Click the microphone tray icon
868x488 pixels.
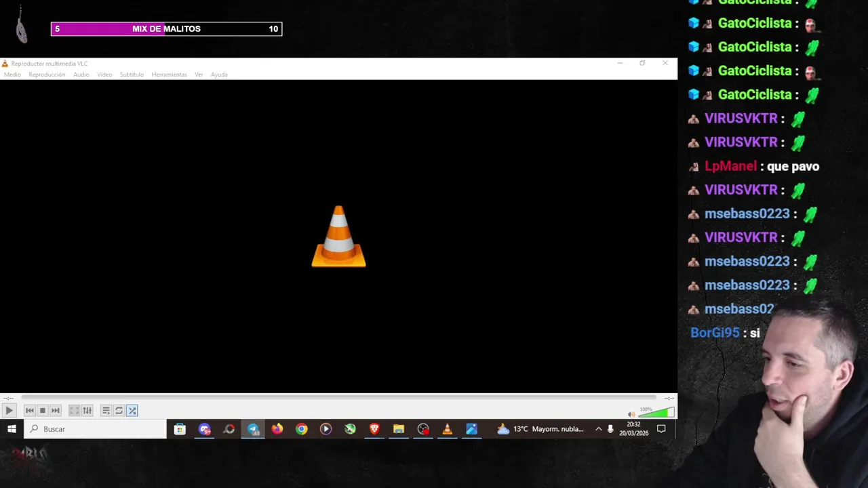click(x=610, y=429)
